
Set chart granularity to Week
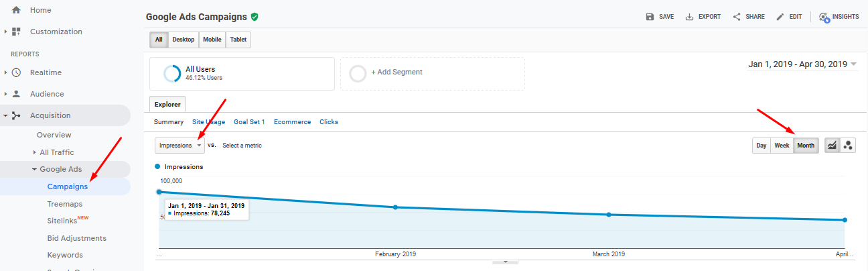click(x=782, y=146)
